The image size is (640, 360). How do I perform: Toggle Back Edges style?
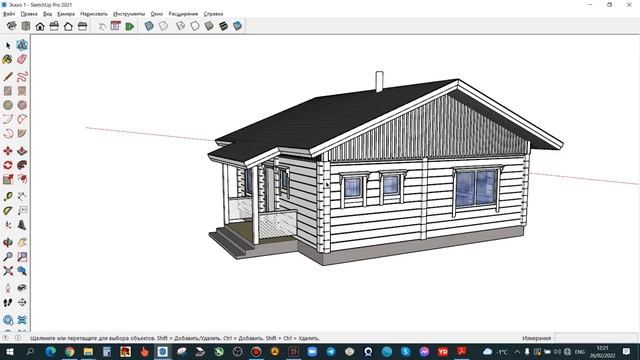point(163,26)
